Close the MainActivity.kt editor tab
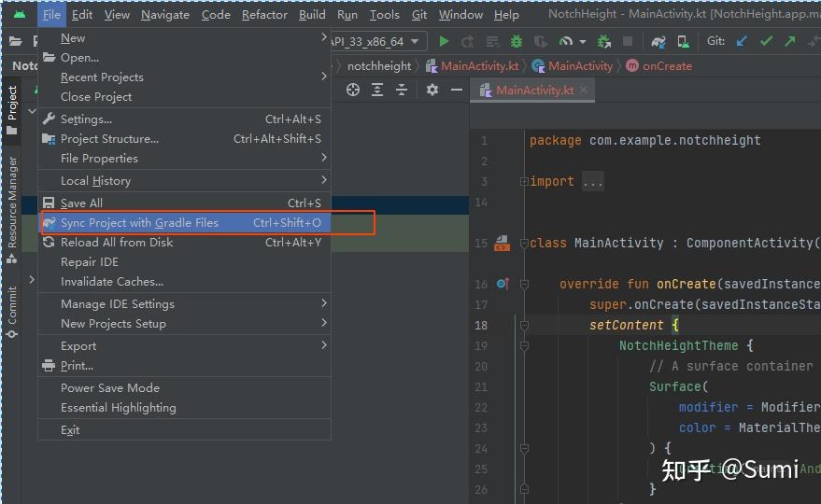The width and height of the screenshot is (821, 504). (x=585, y=91)
